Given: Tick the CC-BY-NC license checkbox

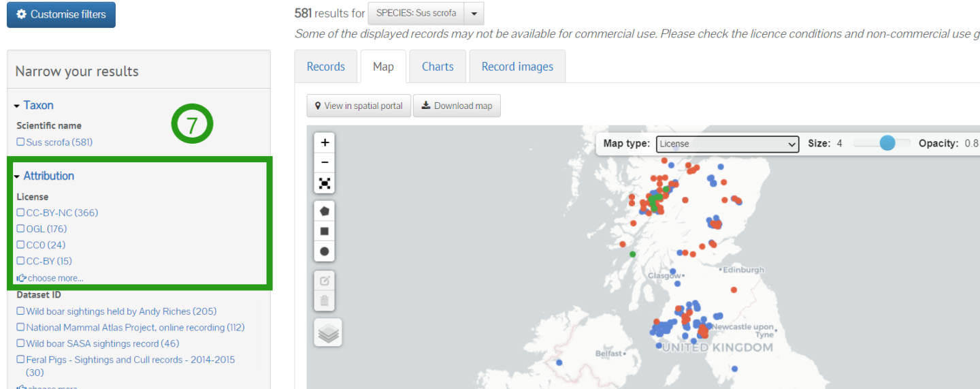Looking at the screenshot, I should pyautogui.click(x=20, y=213).
